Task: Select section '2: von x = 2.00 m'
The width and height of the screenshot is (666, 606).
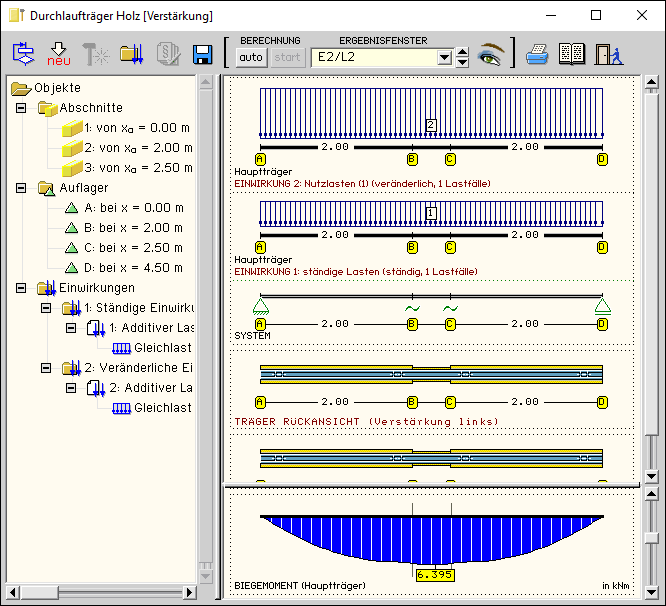Action: click(136, 148)
